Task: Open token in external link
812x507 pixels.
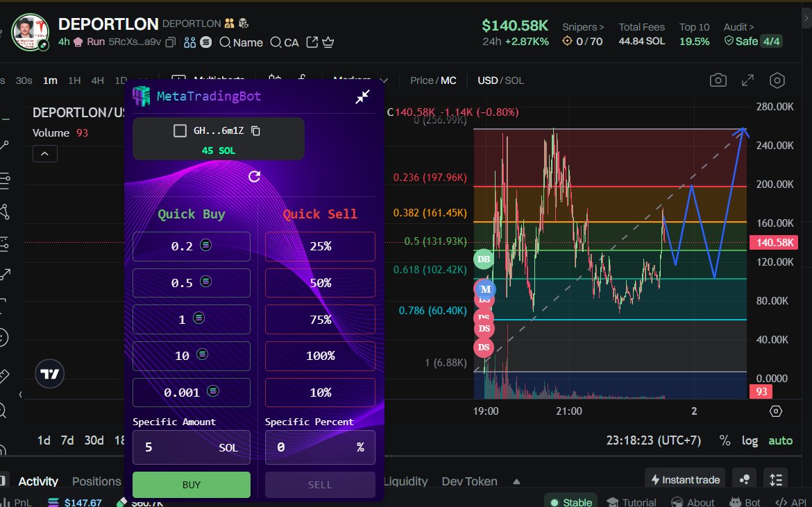Action: tap(312, 42)
